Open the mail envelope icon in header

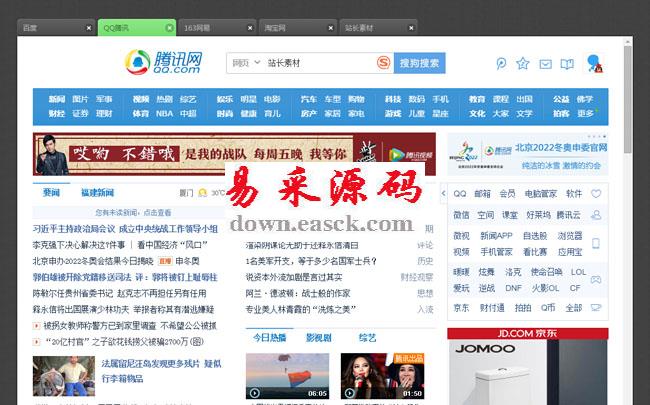click(545, 64)
